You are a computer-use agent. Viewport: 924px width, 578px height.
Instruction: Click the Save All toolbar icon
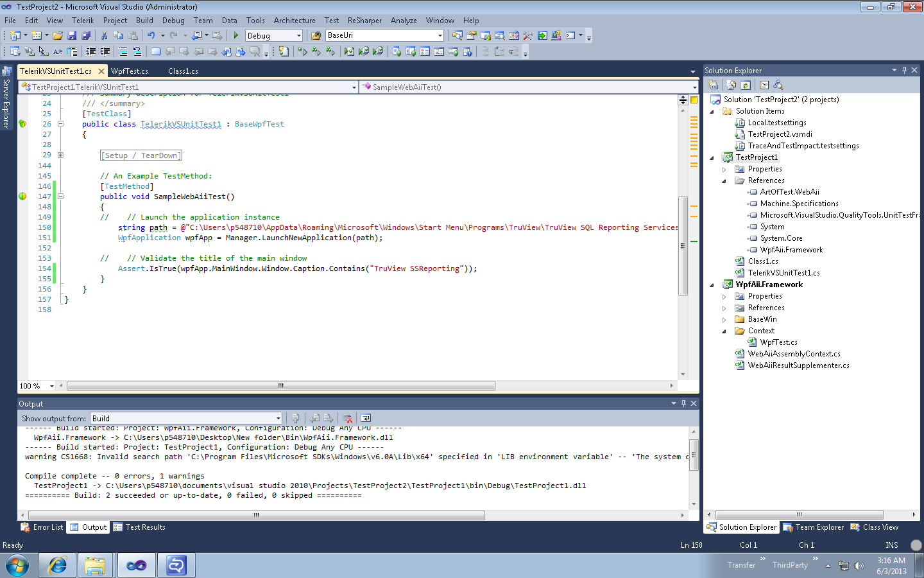click(x=85, y=35)
